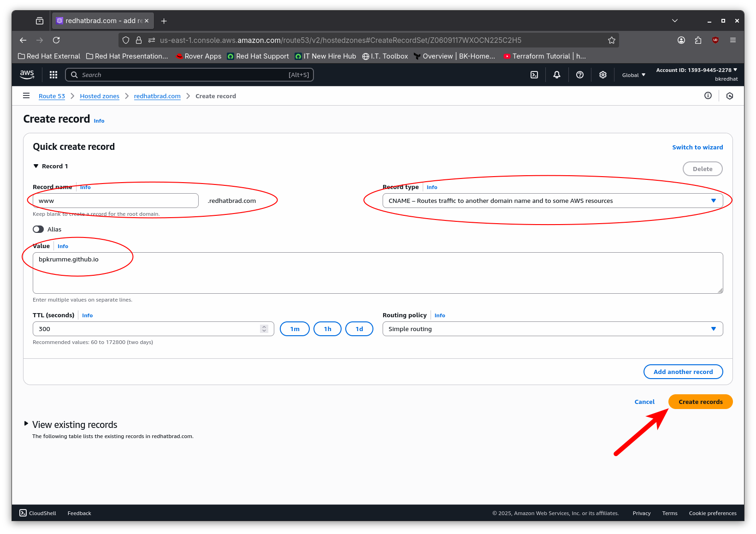Click the site permissions icon in address bar
Image resolution: width=756 pixels, height=534 pixels.
152,40
